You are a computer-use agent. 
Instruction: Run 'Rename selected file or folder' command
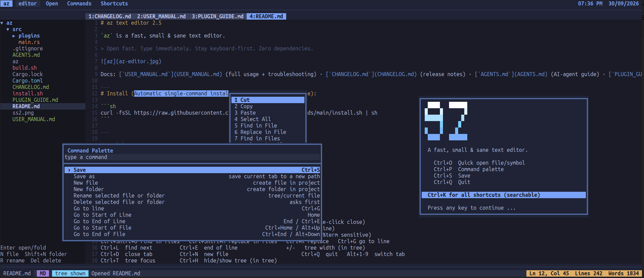192,196
